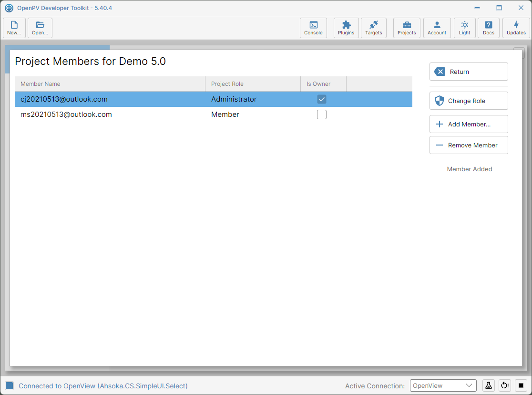Click Remove Member button

pos(469,146)
